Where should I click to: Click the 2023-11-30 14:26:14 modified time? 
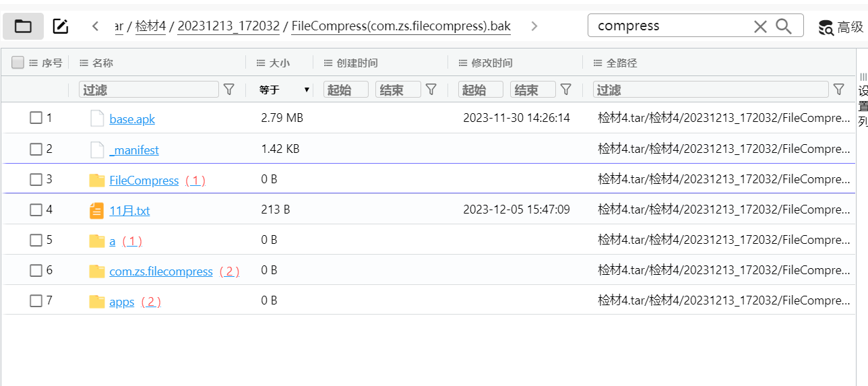click(516, 118)
